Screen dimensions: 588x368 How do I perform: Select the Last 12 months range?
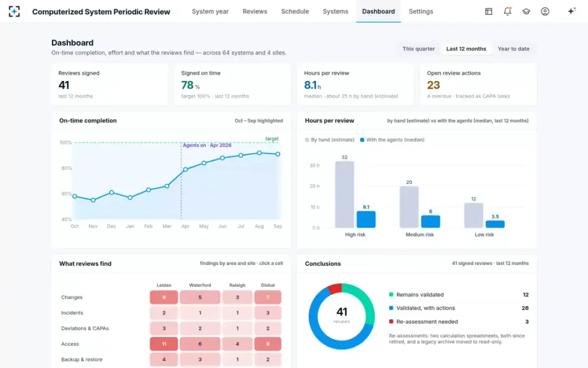coord(466,49)
